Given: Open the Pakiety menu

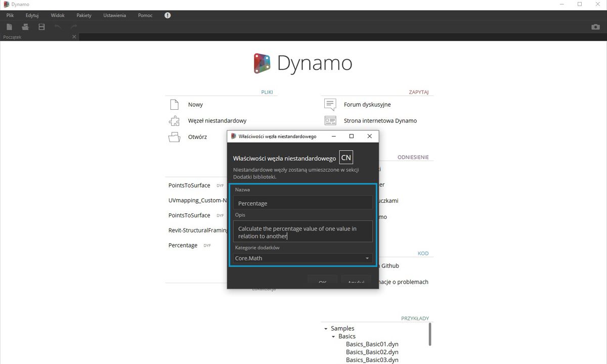Looking at the screenshot, I should tap(84, 15).
